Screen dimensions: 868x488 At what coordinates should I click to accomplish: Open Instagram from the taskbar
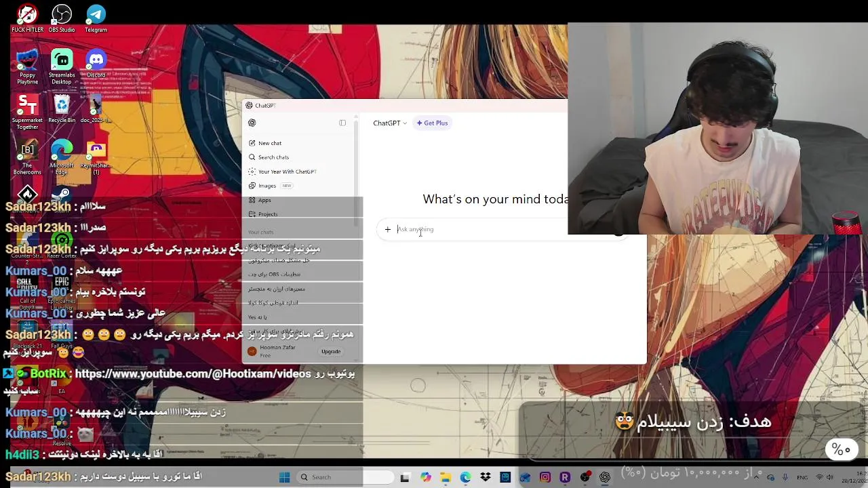click(545, 477)
